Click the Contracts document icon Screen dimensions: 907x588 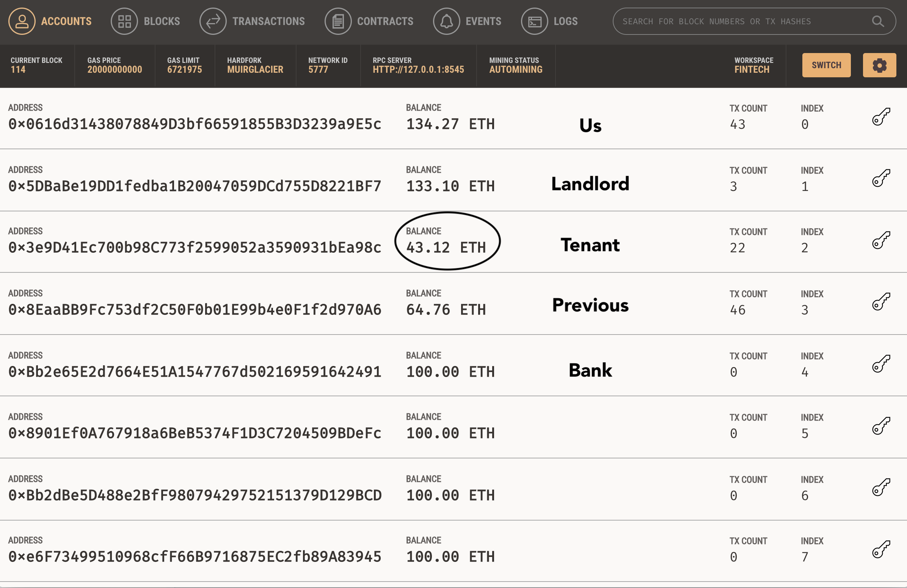click(338, 21)
